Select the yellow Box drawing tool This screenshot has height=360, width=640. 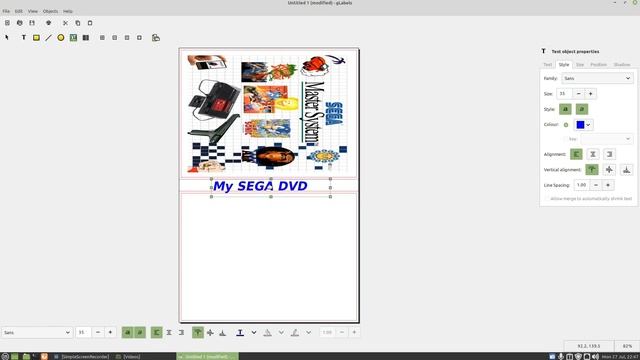point(36,38)
